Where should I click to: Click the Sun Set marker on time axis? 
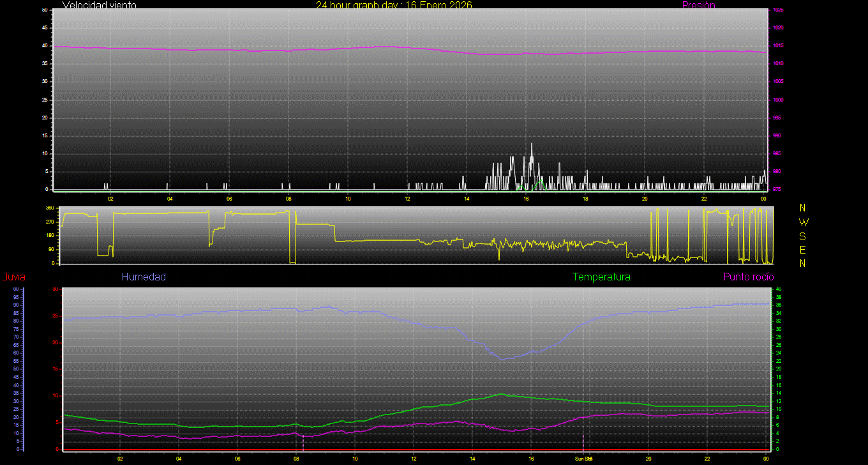tap(584, 459)
